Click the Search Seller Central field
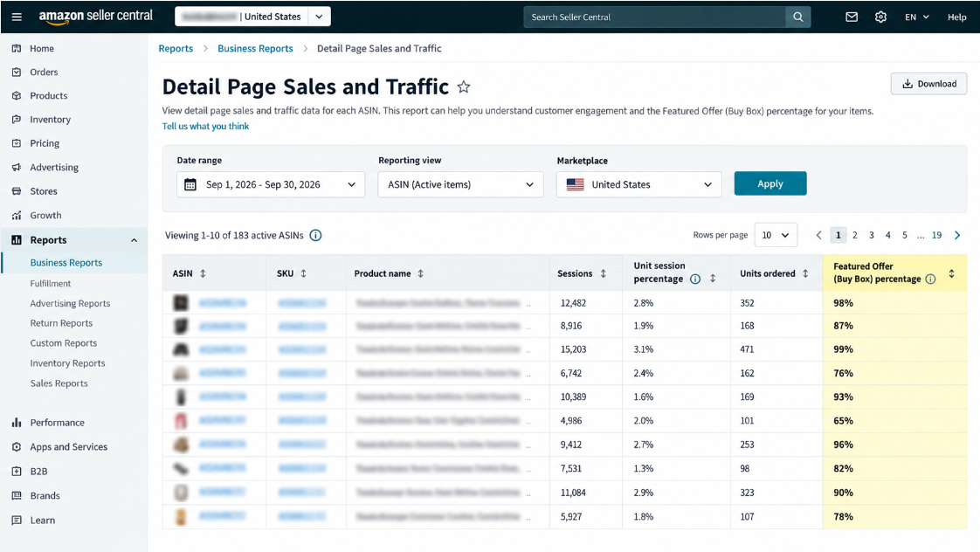This screenshot has height=552, width=980. coord(654,17)
